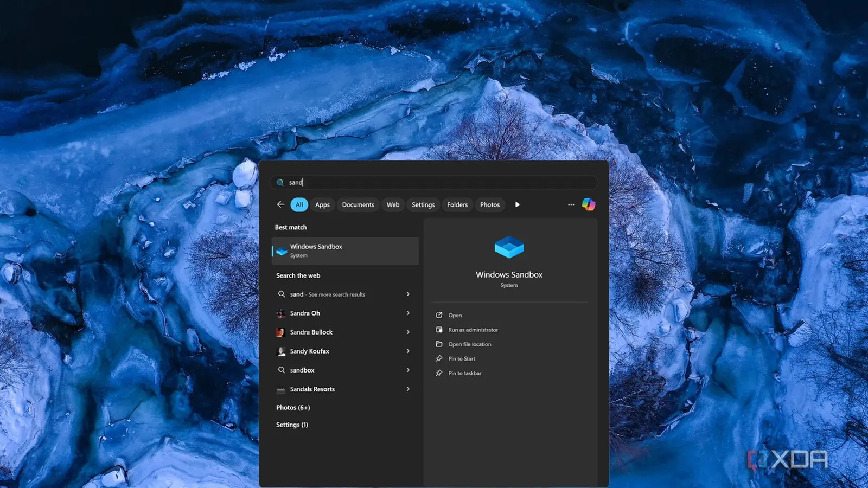
Task: Expand the 'sand' web search result chevron
Action: [x=408, y=294]
